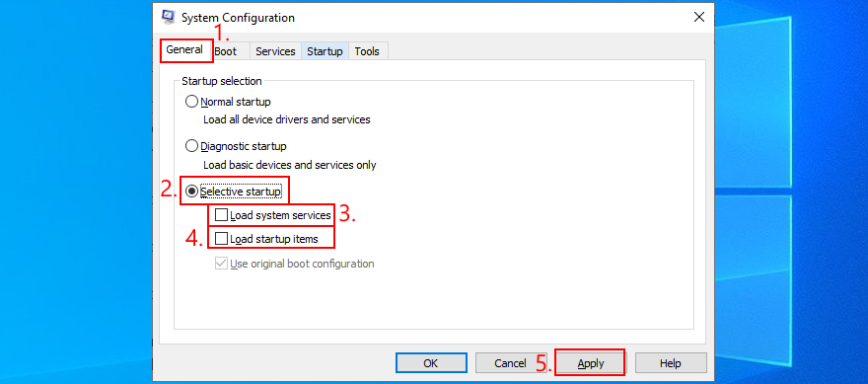Image resolution: width=868 pixels, height=384 pixels.
Task: Choose the Diagnostic startup option
Action: [191, 146]
